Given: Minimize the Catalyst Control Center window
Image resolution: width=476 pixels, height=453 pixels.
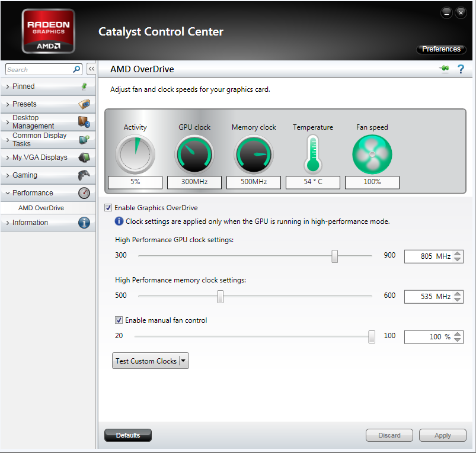Looking at the screenshot, I should click(446, 13).
